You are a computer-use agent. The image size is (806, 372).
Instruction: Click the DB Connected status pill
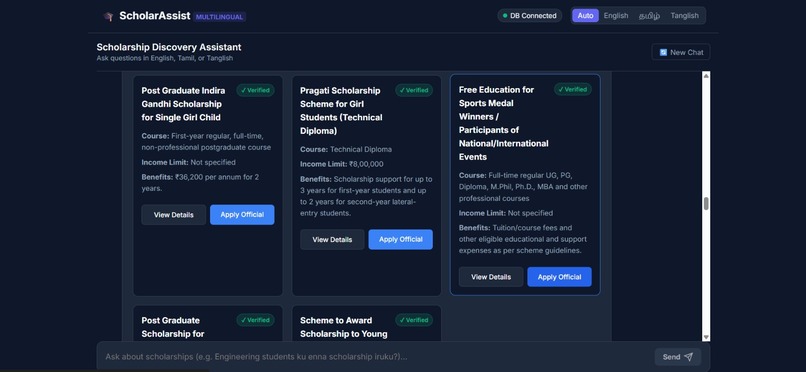click(x=529, y=16)
